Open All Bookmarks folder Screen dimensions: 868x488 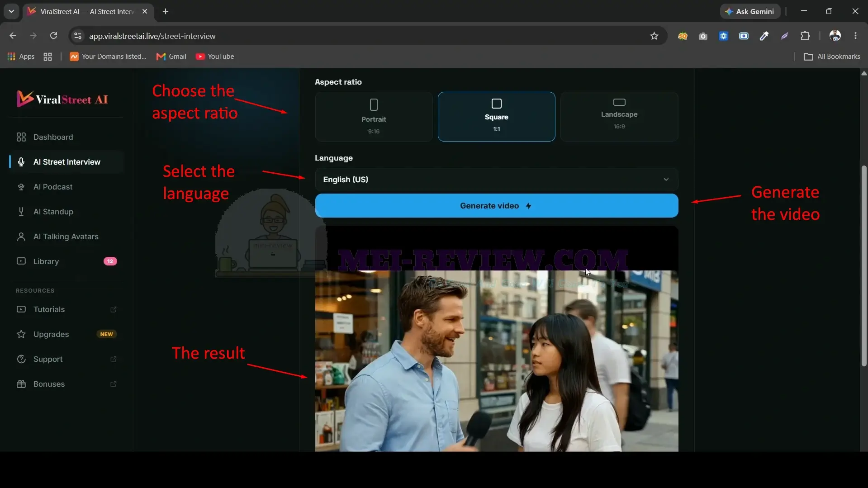click(x=832, y=57)
